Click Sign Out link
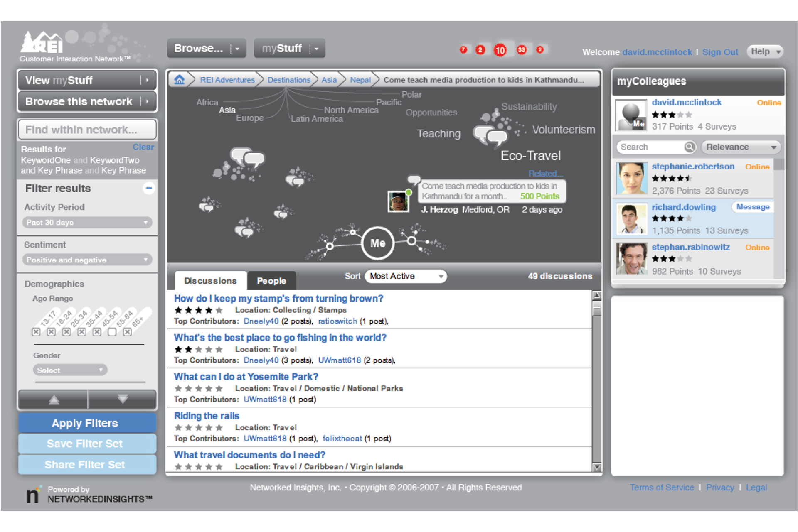Screen dimensions: 798x532 click(x=720, y=52)
